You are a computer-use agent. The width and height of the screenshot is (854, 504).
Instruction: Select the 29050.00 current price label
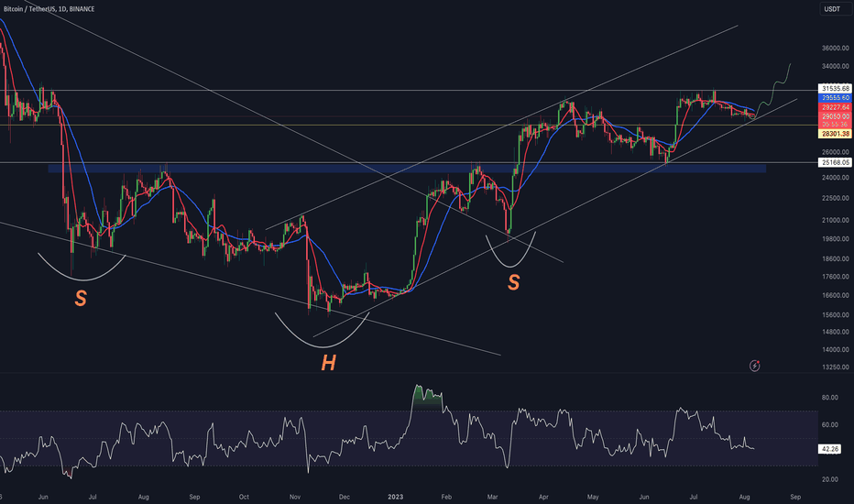click(x=836, y=116)
